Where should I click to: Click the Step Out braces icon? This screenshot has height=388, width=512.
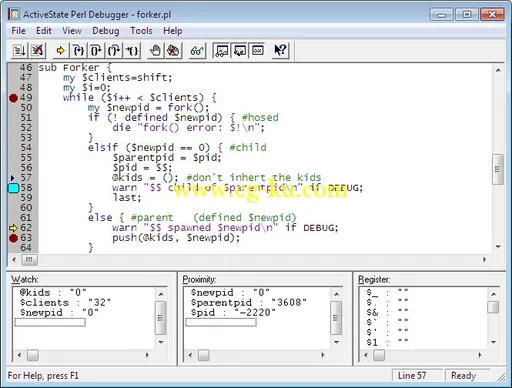click(114, 51)
